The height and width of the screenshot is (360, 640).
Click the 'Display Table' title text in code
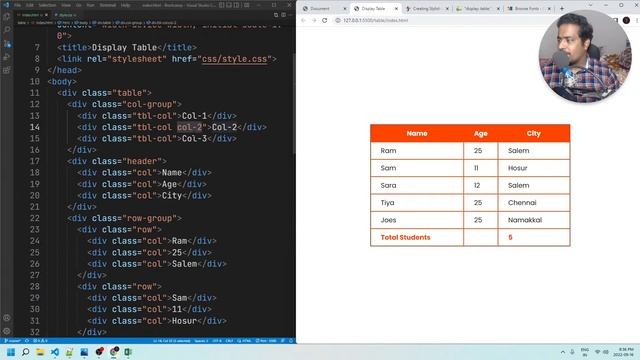[x=124, y=47]
